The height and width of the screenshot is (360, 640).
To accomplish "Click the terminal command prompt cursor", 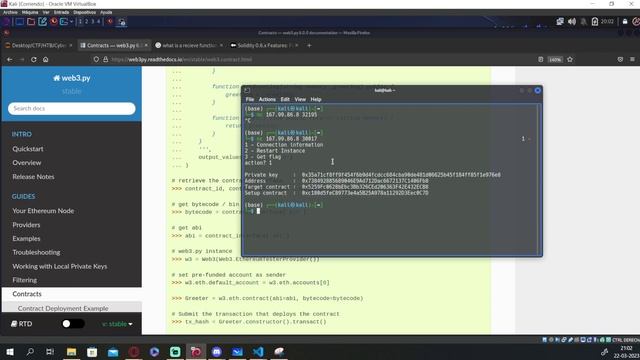I will pos(258,211).
